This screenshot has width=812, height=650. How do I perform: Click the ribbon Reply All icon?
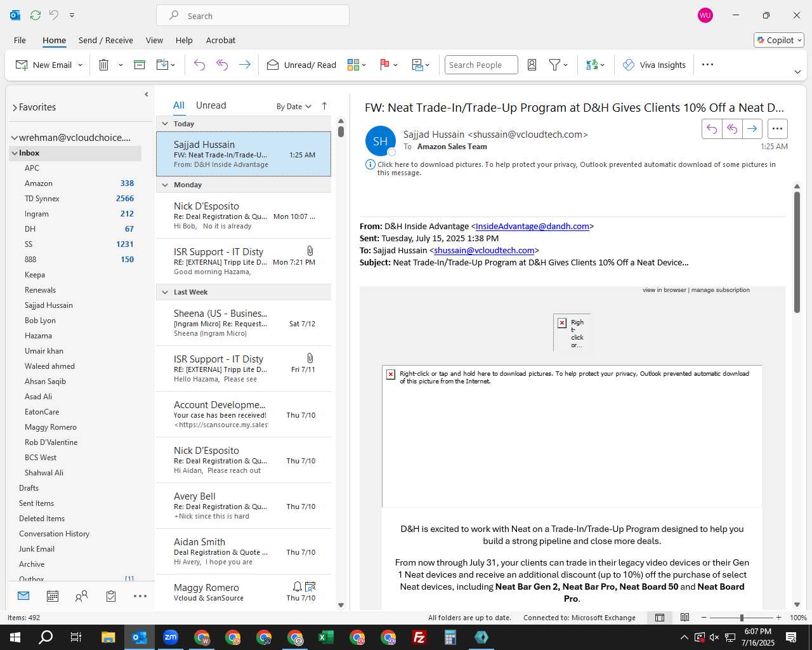222,65
